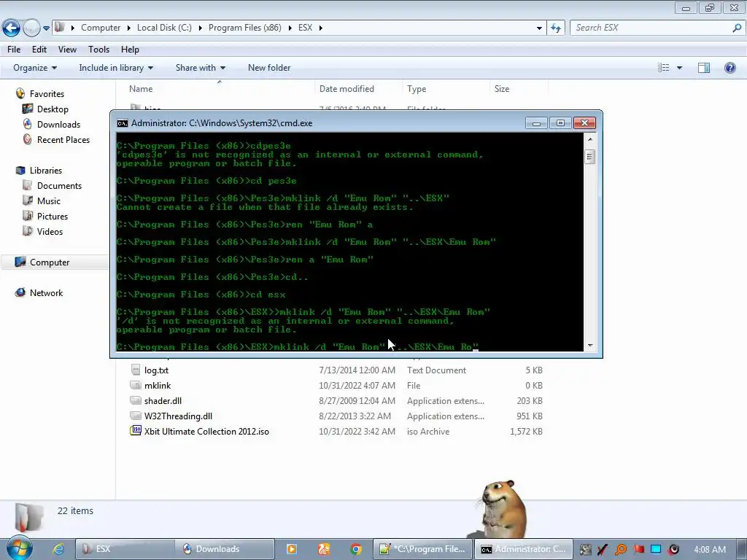
Task: Open the address bar history dropdown
Action: tap(539, 28)
